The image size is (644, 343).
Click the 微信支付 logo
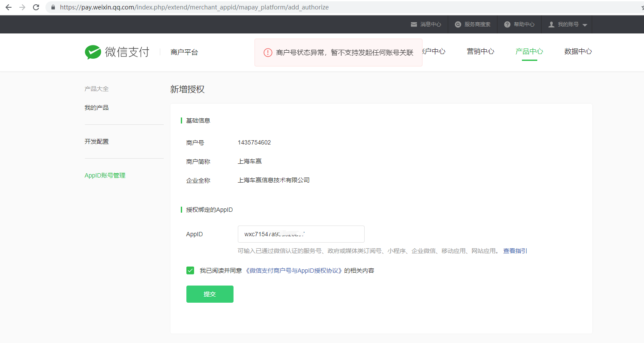click(x=117, y=52)
